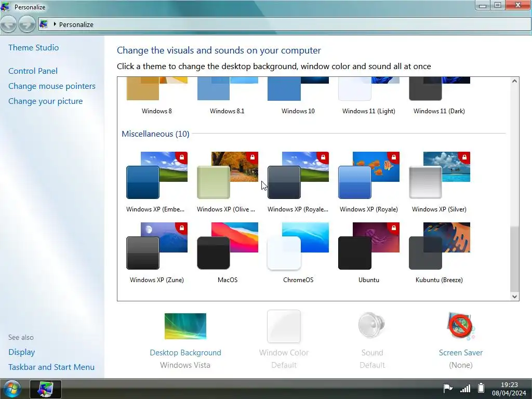
Task: Click the Personalize address bar icon
Action: pos(44,24)
